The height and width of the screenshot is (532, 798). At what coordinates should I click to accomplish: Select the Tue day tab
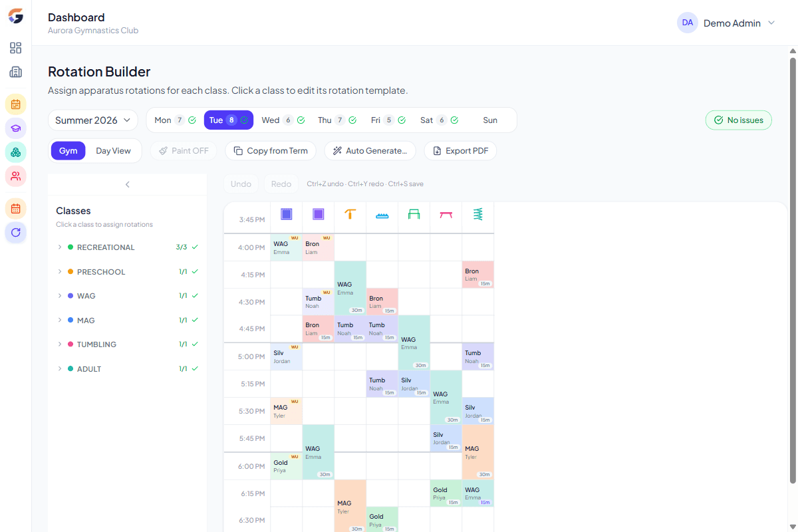228,120
